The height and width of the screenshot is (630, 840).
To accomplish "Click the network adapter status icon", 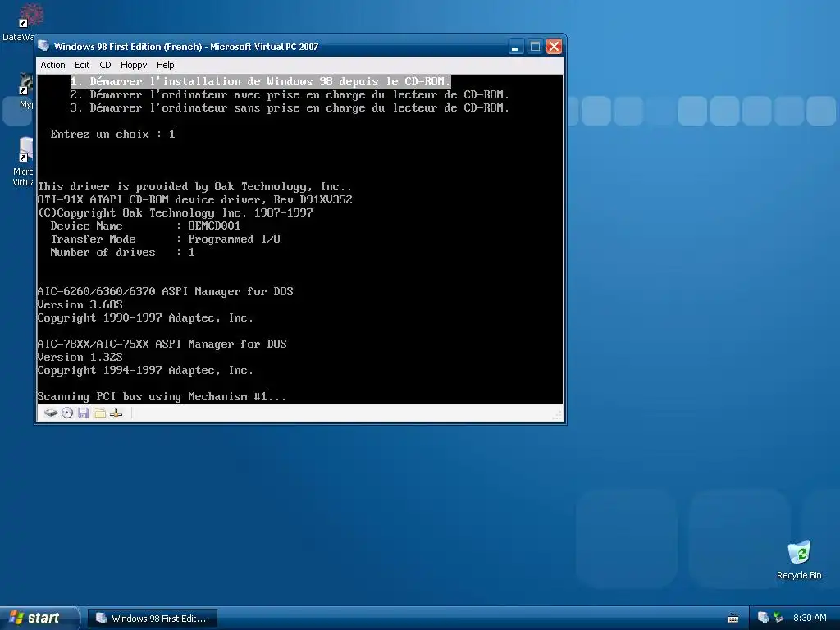I will [116, 413].
